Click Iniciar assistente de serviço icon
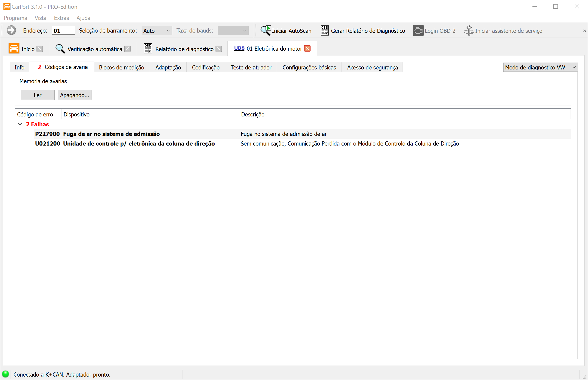The image size is (588, 380). coord(468,31)
